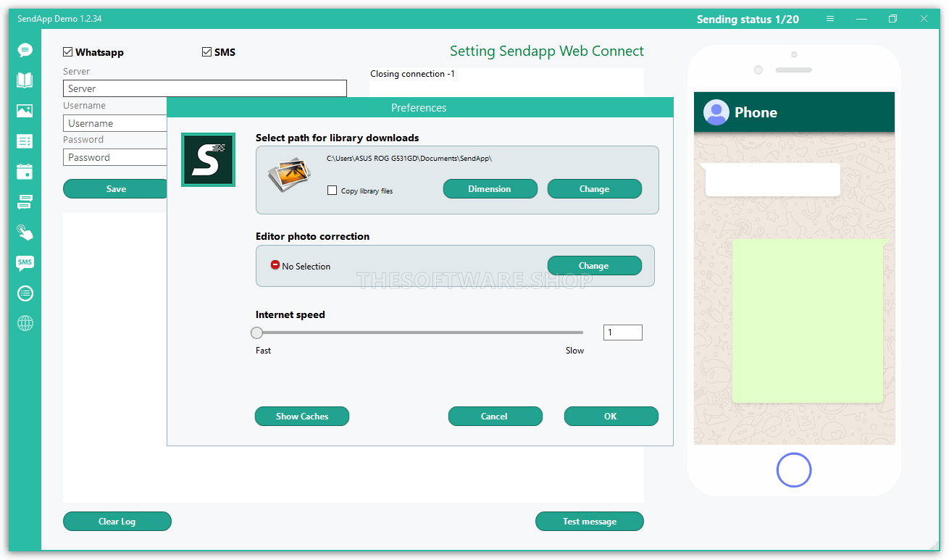Open the stacked messages sidebar icon
Viewport: 949px width, 560px height.
click(25, 202)
